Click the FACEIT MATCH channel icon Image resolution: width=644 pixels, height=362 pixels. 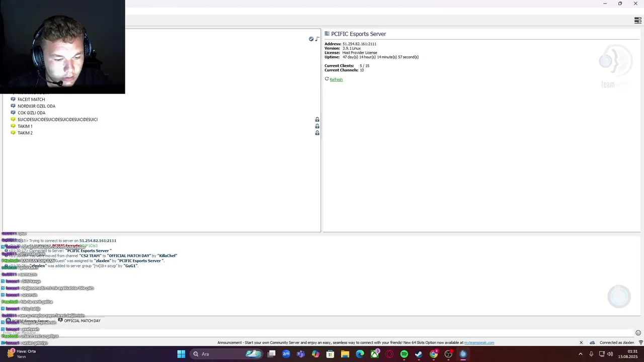point(13,99)
